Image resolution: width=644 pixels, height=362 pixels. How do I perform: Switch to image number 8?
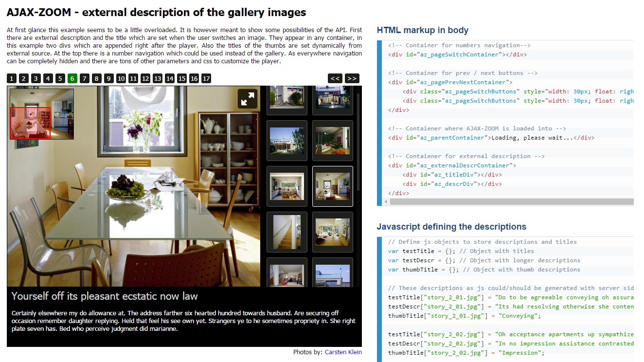coord(97,78)
